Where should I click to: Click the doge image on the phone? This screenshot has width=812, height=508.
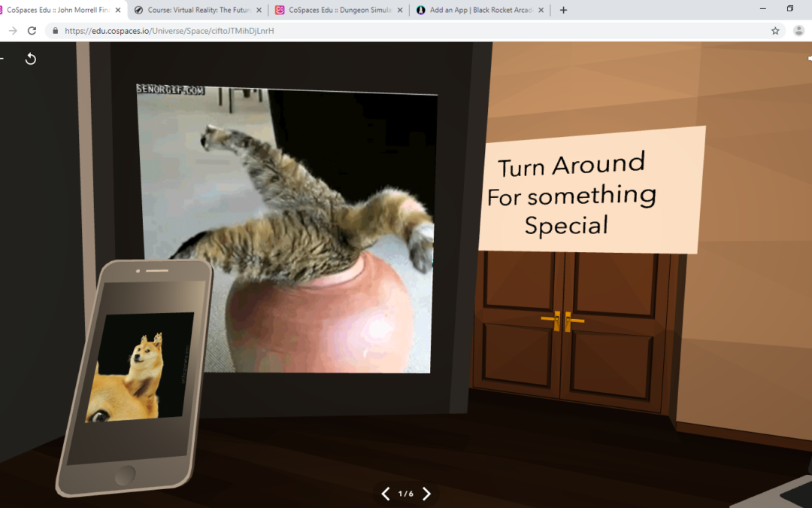(140, 367)
